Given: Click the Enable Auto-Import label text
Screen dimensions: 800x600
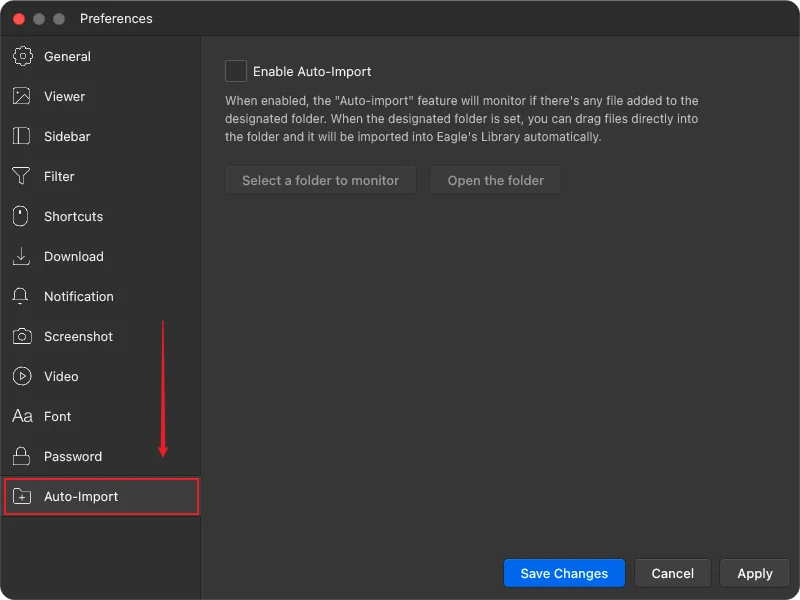Looking at the screenshot, I should click(312, 71).
